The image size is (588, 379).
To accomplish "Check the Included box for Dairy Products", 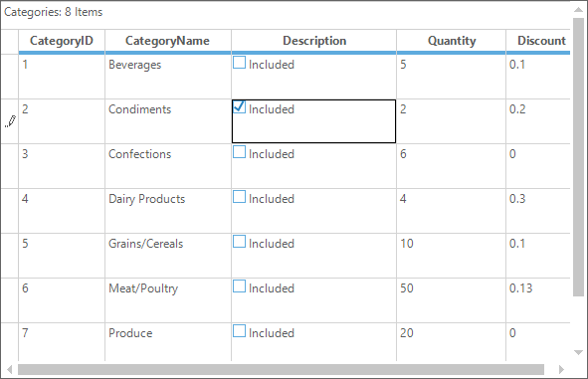I will click(239, 197).
